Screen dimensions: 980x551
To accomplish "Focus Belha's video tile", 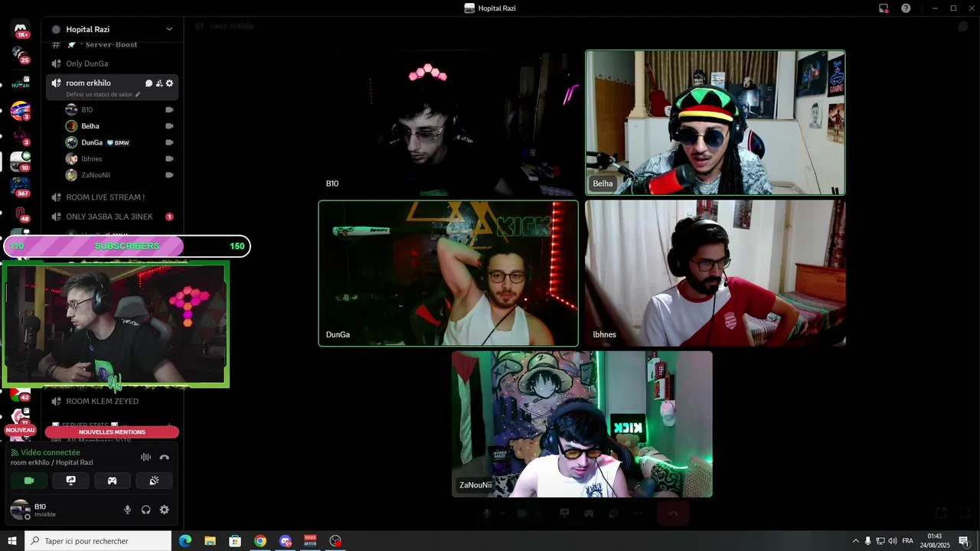I will tap(716, 123).
